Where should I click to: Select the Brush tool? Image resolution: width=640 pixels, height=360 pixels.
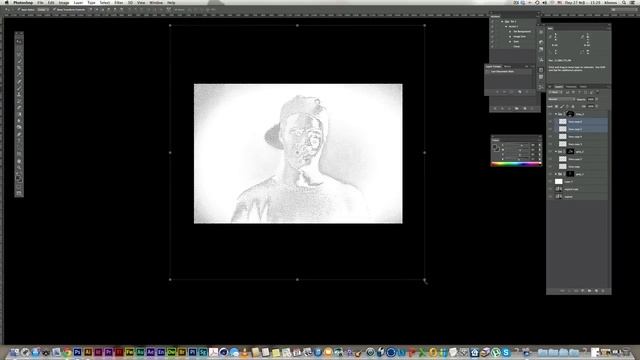pyautogui.click(x=19, y=88)
